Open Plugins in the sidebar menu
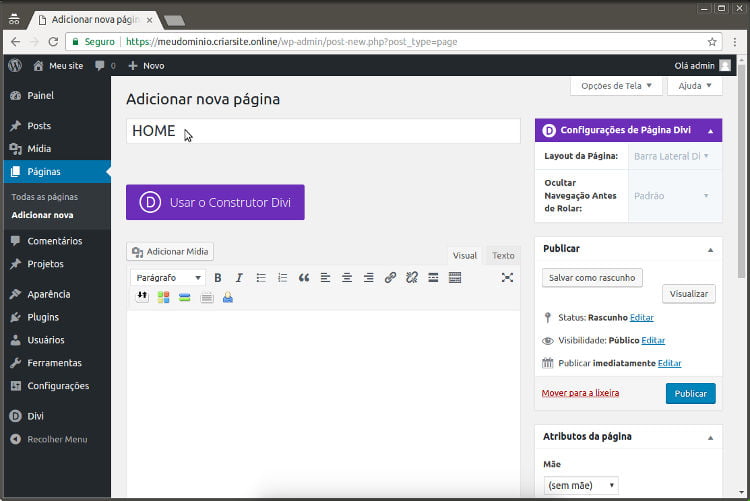 click(43, 317)
